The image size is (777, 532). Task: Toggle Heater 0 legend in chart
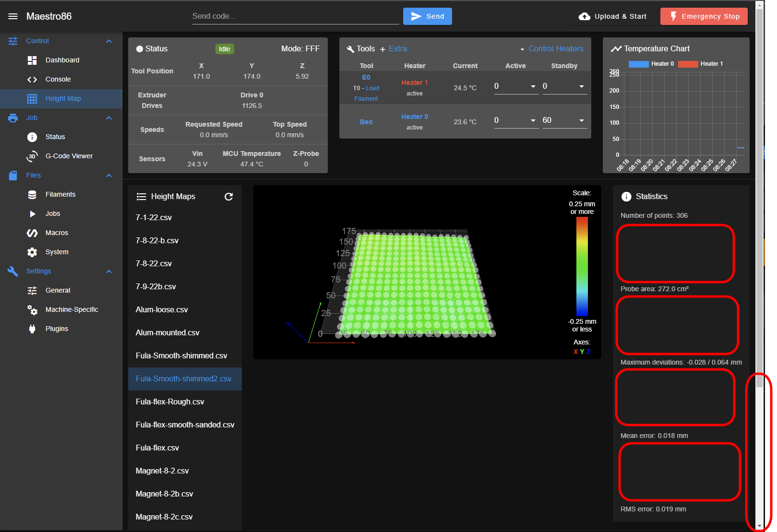651,64
